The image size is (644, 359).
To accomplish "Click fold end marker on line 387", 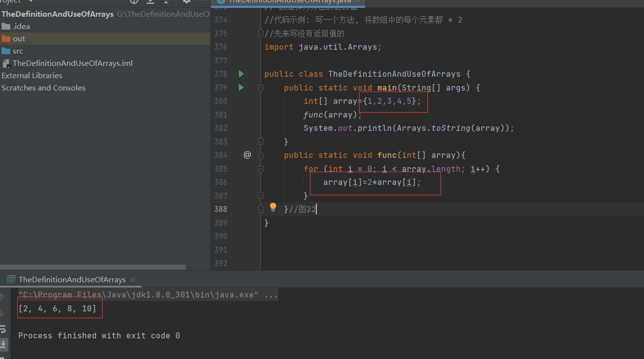I will pyautogui.click(x=261, y=196).
